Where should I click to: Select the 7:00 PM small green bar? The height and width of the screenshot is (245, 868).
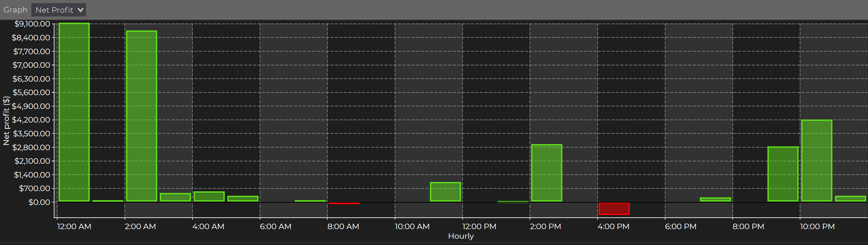(715, 199)
